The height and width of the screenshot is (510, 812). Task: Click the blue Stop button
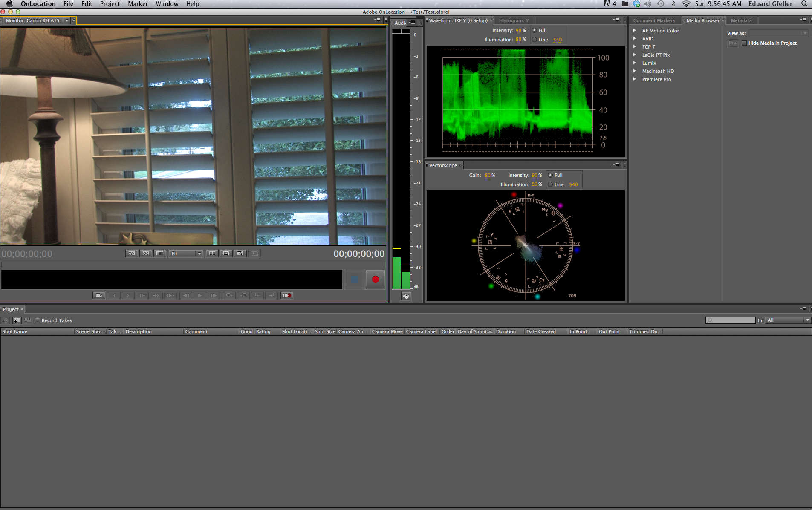[x=354, y=279]
